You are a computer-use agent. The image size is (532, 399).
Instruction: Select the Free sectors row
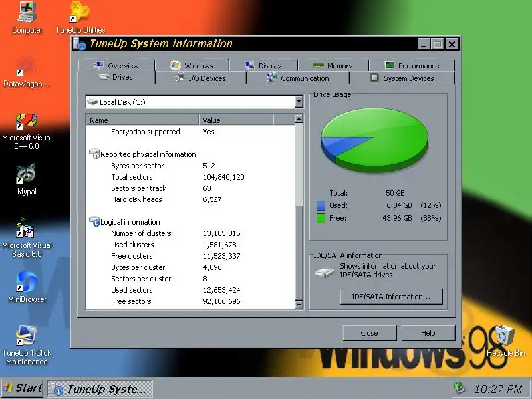click(x=191, y=301)
